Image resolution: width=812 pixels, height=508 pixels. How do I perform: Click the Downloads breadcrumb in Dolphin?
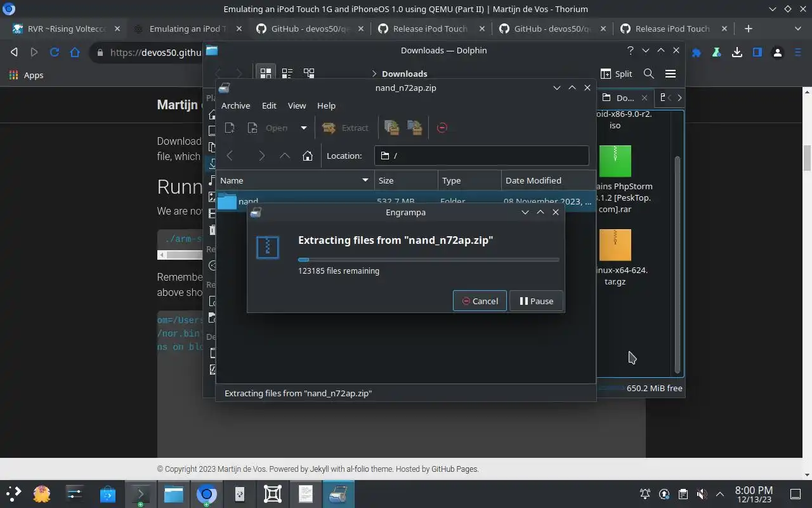404,74
